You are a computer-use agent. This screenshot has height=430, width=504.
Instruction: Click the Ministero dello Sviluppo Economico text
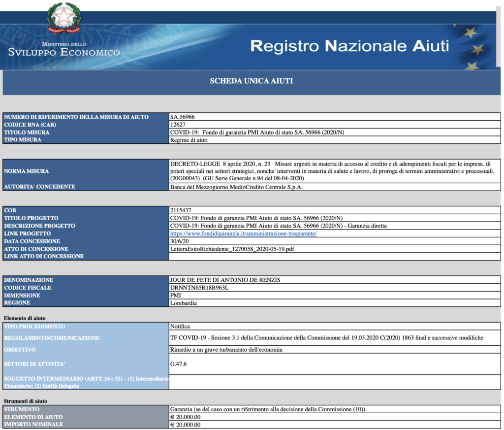[x=64, y=49]
